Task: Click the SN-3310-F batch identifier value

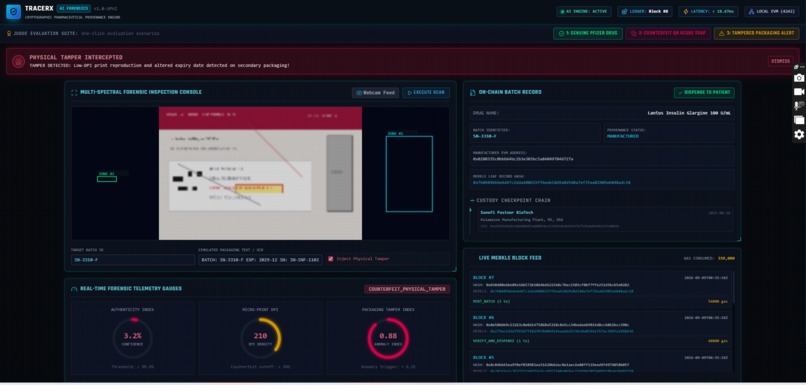Action: [x=485, y=136]
